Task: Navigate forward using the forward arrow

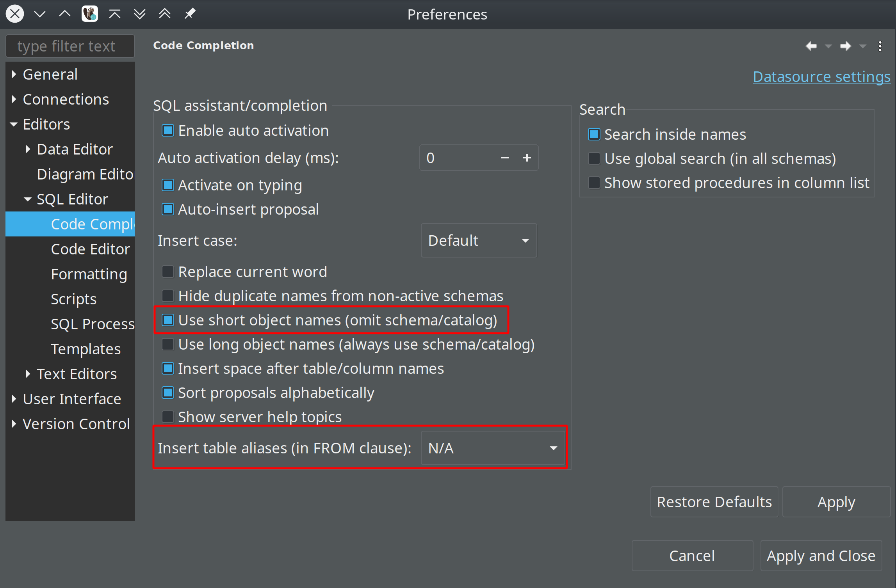Action: point(845,46)
